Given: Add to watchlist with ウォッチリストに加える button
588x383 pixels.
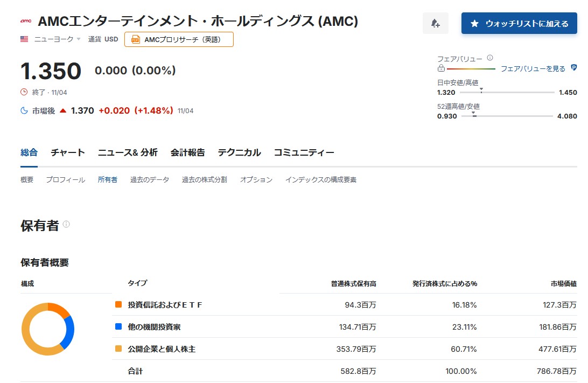Looking at the screenshot, I should click(x=519, y=24).
